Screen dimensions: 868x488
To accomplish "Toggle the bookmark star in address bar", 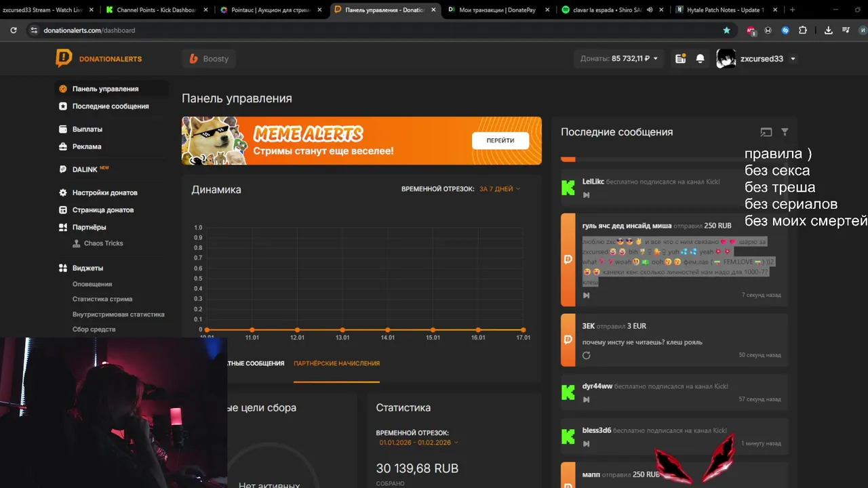I will 727,30.
